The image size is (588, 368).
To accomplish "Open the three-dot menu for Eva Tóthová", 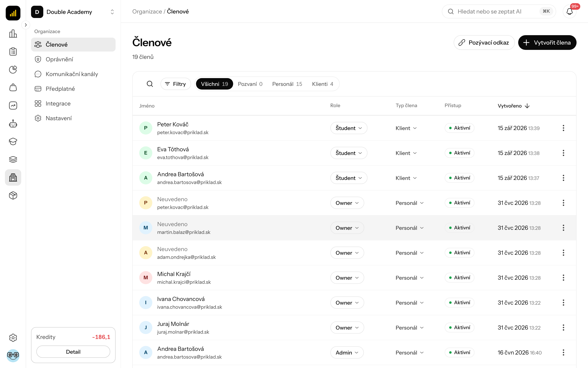I will [x=563, y=153].
